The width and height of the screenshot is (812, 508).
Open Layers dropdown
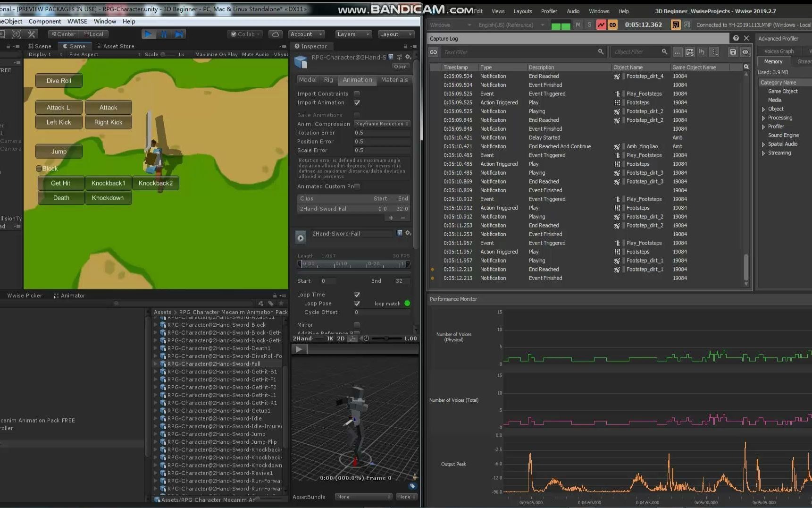pos(353,34)
